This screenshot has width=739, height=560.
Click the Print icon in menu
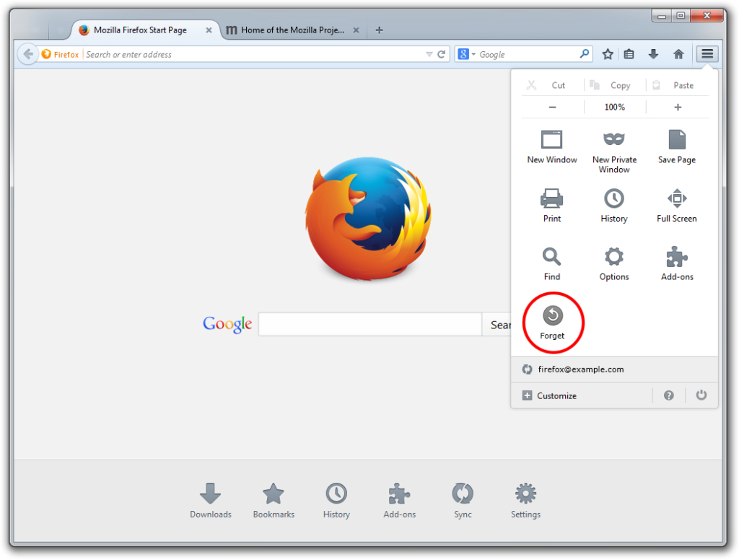coord(552,206)
